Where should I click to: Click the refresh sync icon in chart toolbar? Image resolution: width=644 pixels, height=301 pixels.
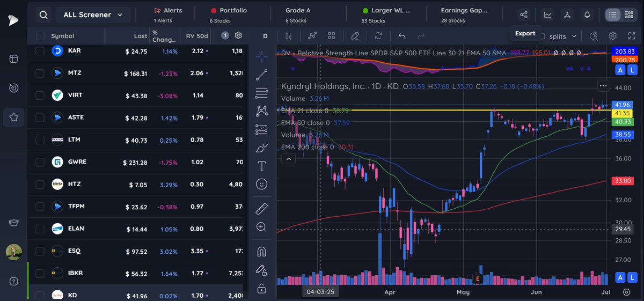(x=378, y=36)
